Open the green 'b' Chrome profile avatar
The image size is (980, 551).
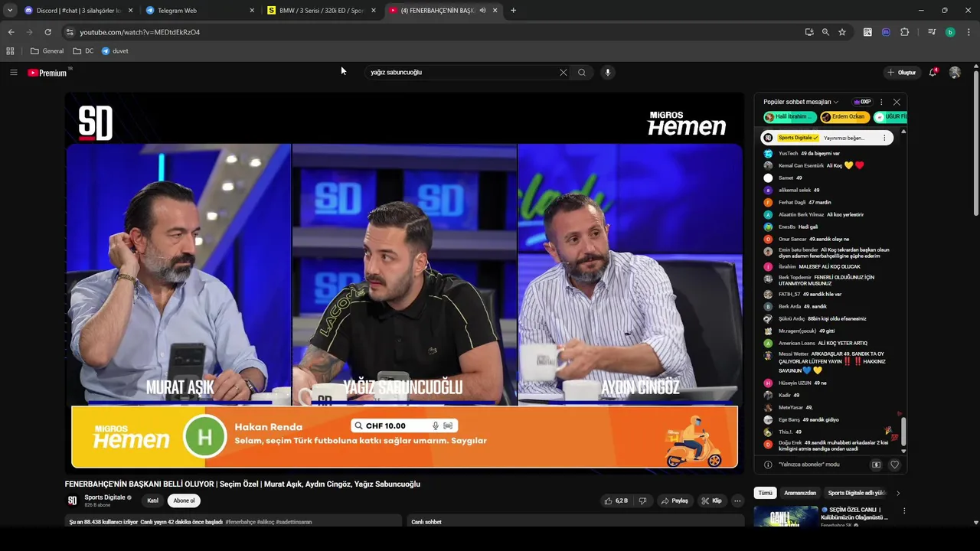click(950, 32)
